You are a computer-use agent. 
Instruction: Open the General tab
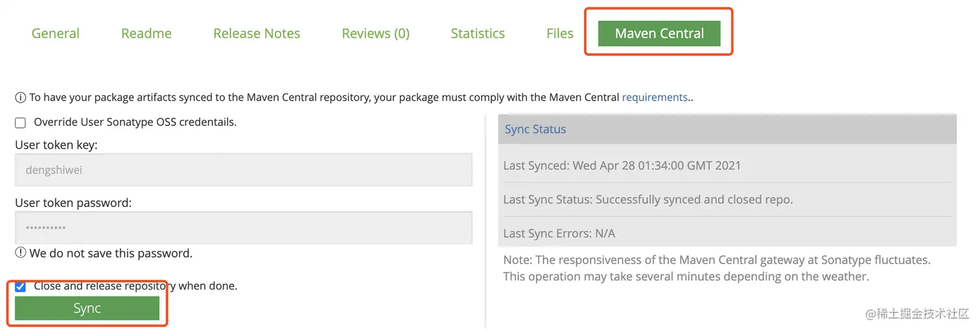click(56, 34)
